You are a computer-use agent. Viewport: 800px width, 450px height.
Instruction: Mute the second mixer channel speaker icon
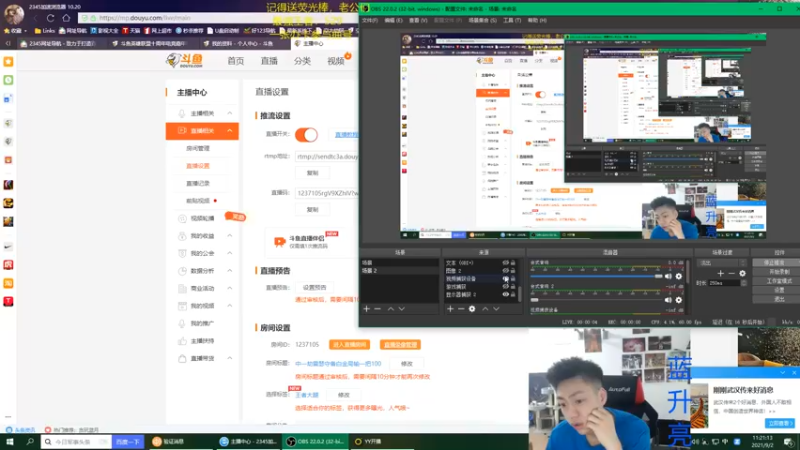click(668, 300)
